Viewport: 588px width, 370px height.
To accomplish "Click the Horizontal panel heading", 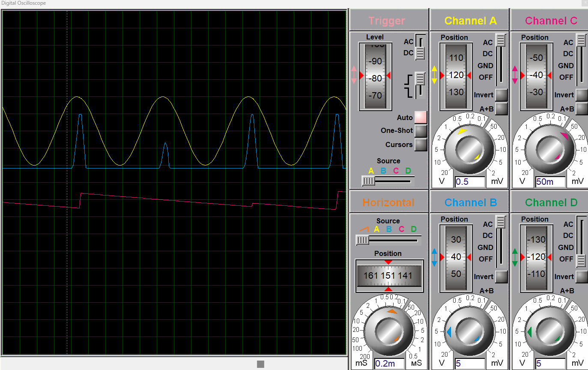I will point(388,202).
